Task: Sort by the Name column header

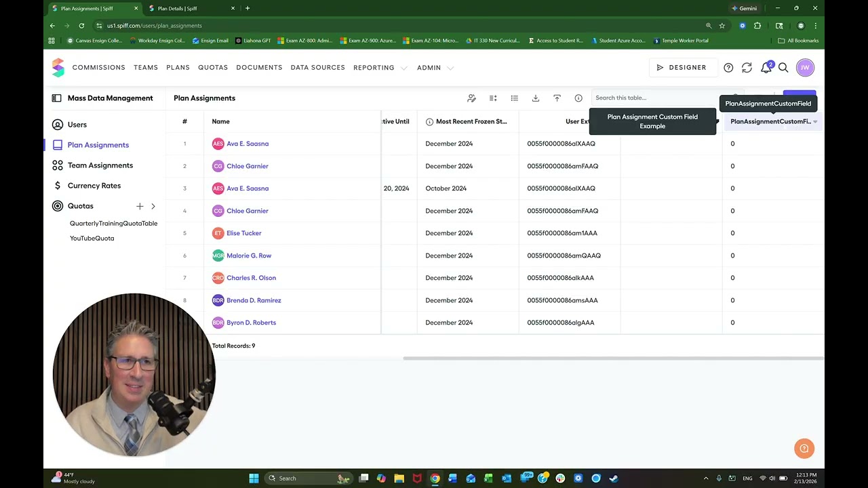Action: [x=220, y=122]
